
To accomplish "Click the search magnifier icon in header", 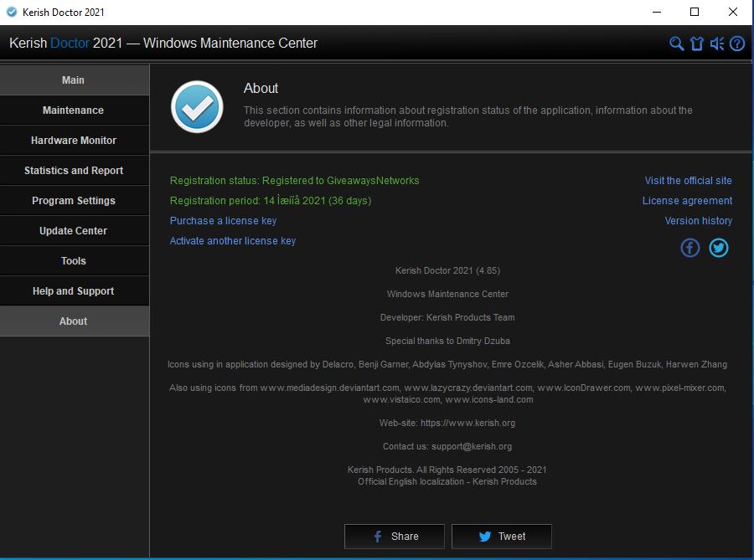I will coord(676,44).
